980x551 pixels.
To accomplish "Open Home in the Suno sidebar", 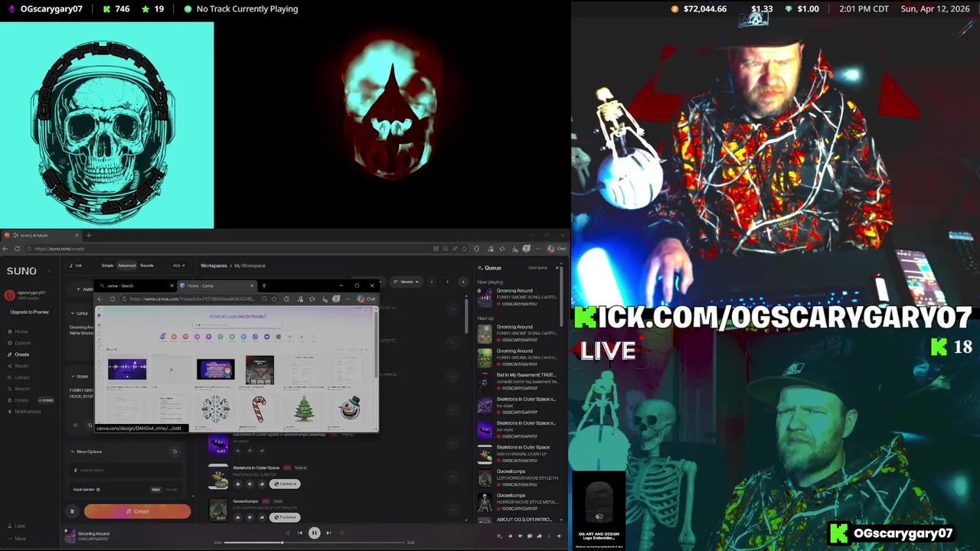I will point(21,331).
